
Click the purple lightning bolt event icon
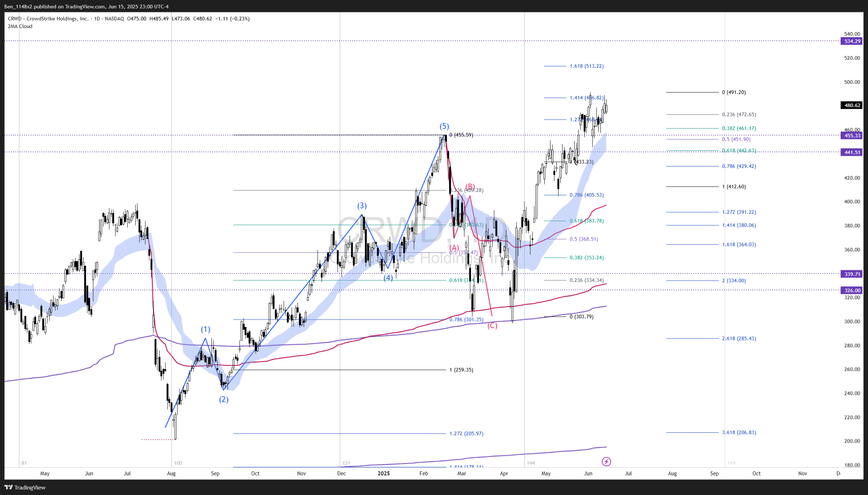coord(606,462)
